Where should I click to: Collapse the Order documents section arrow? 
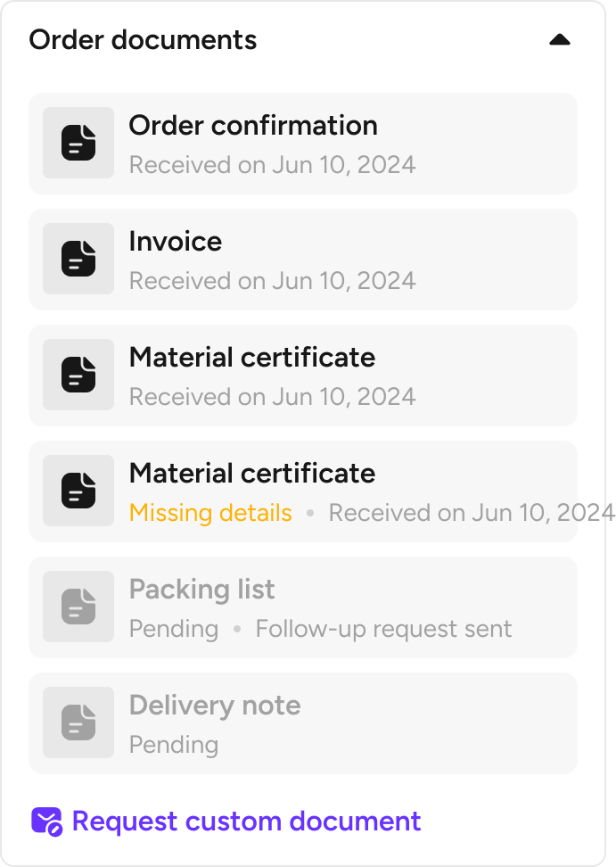(x=560, y=40)
